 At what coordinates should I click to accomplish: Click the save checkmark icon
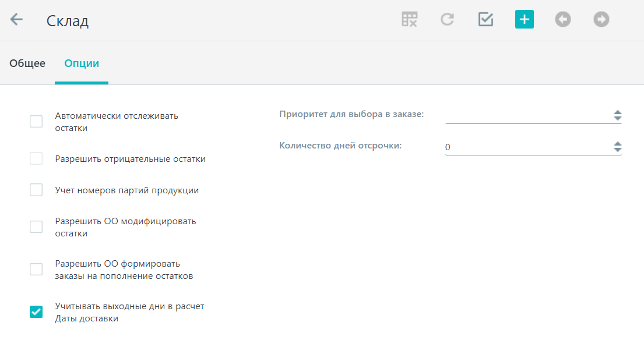486,19
